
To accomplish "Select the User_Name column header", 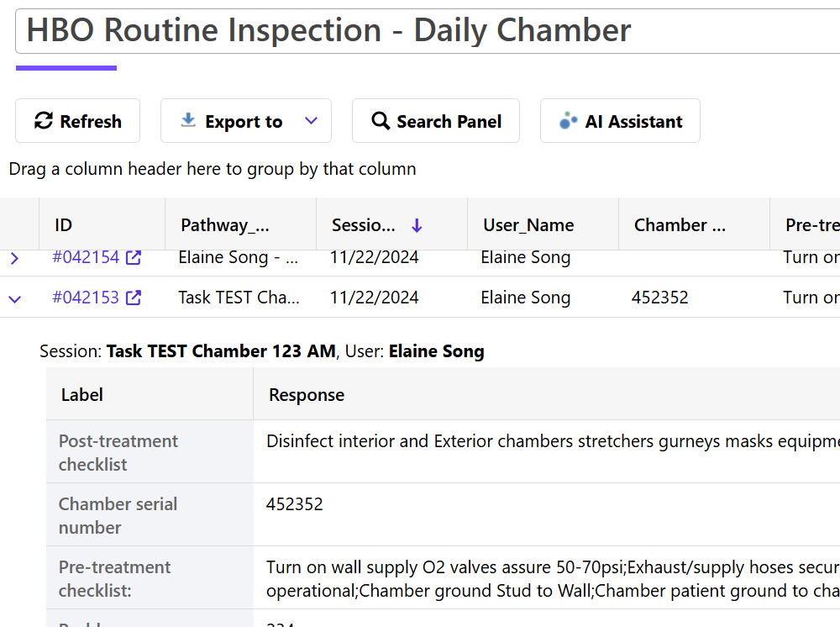I will (x=528, y=224).
